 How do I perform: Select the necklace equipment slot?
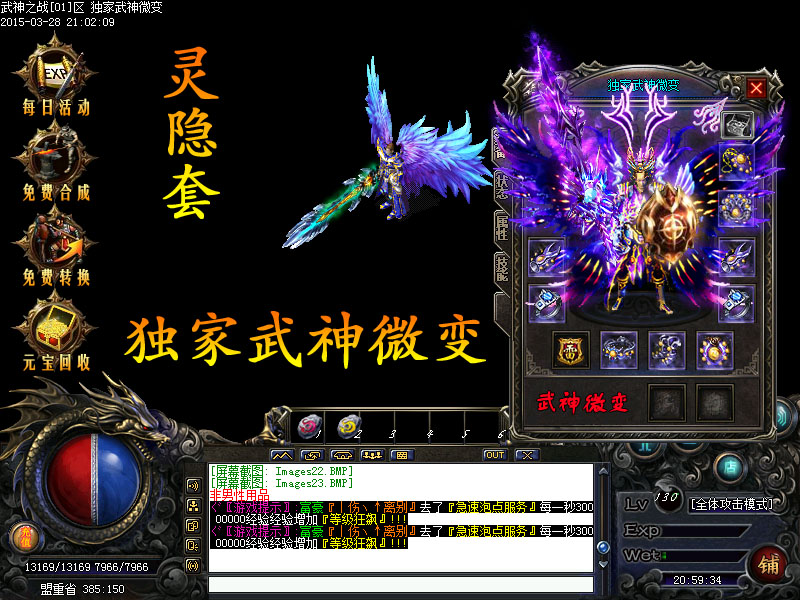[x=736, y=161]
